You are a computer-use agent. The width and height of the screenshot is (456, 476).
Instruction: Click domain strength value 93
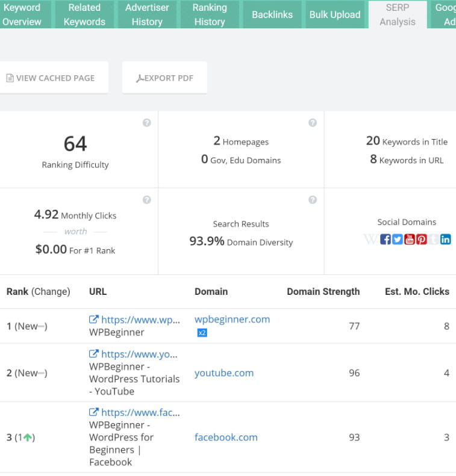tap(354, 437)
